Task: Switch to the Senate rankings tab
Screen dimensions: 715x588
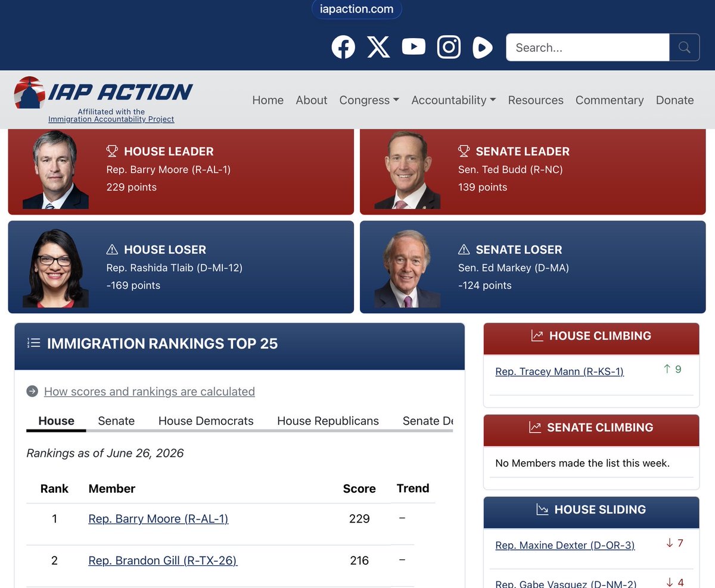Action: pyautogui.click(x=116, y=421)
